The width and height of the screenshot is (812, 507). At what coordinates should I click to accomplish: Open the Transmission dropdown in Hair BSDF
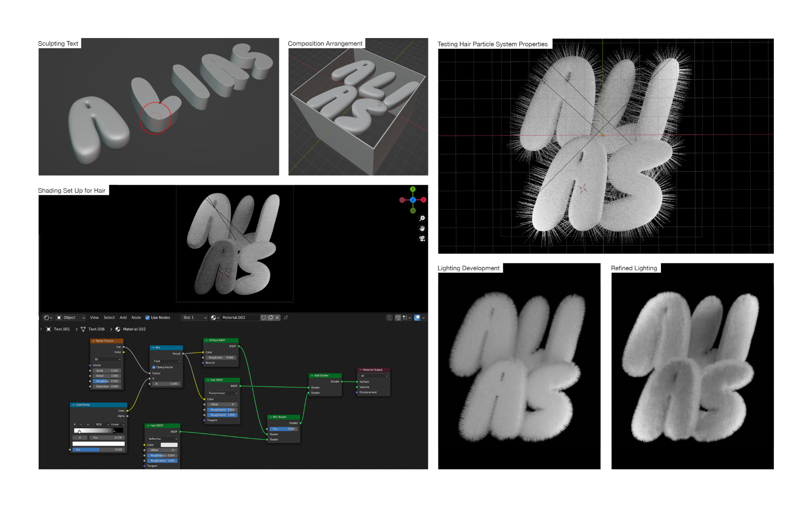click(222, 393)
